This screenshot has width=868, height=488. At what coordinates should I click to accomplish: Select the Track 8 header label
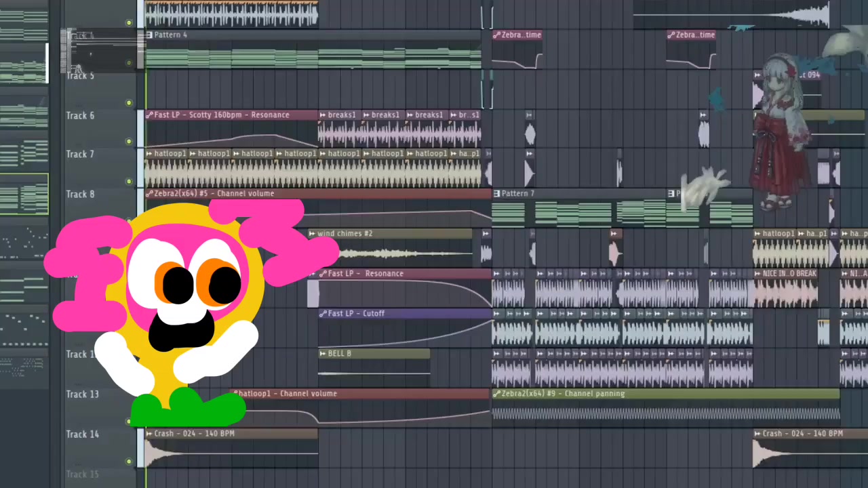tap(80, 195)
